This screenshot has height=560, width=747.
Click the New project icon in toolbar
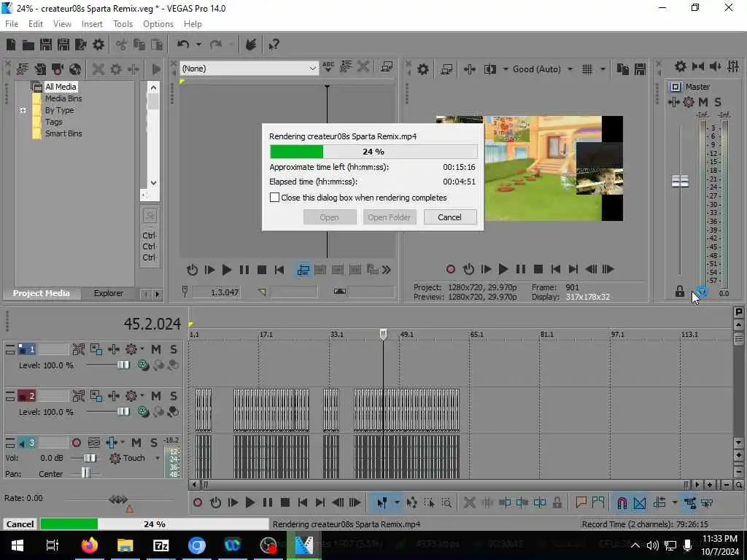(x=11, y=44)
